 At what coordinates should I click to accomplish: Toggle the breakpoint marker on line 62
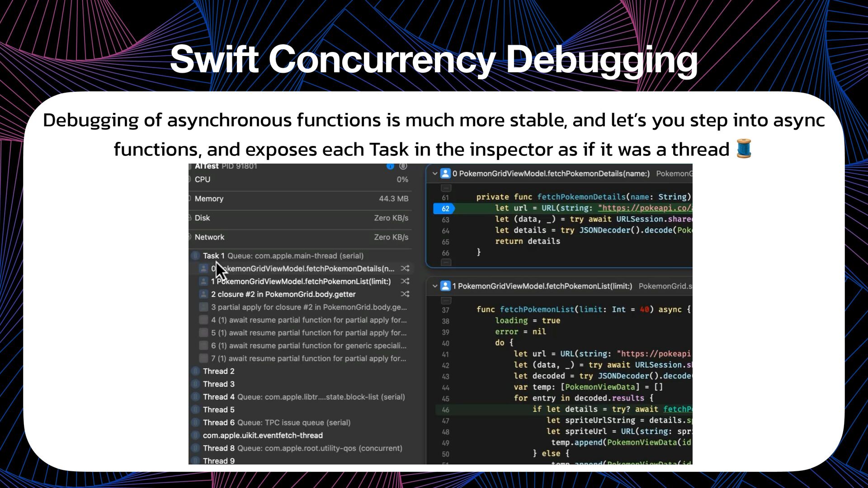coord(444,208)
